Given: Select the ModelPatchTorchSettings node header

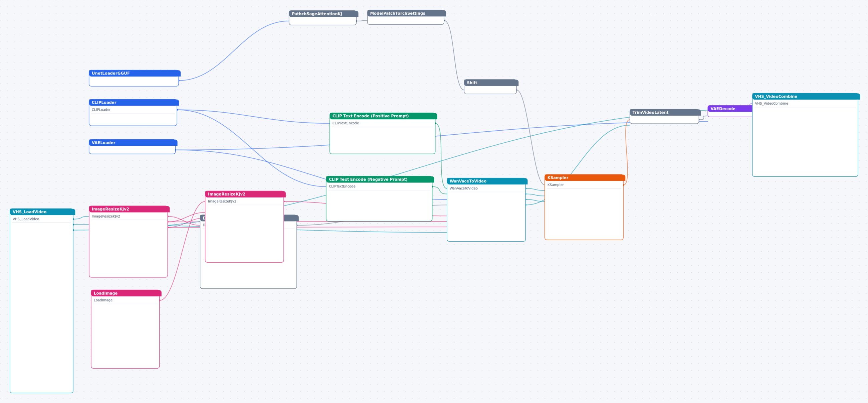Looking at the screenshot, I should tap(406, 13).
